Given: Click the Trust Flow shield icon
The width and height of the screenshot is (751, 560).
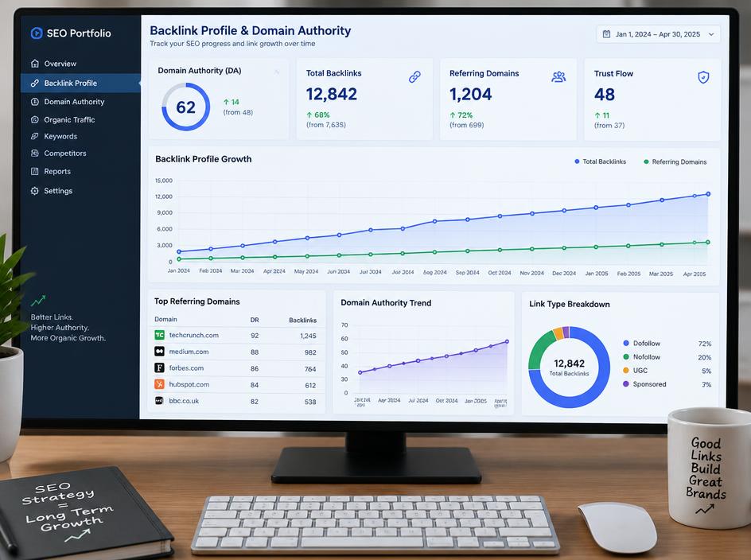Looking at the screenshot, I should pos(703,77).
